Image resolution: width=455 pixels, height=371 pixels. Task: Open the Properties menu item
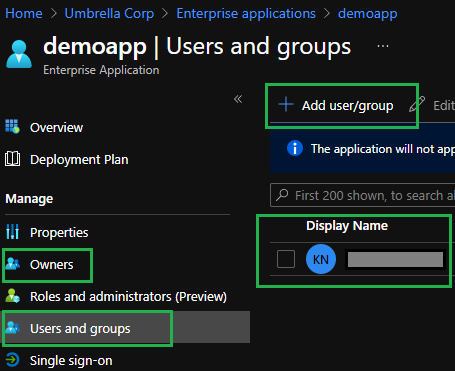click(x=59, y=232)
